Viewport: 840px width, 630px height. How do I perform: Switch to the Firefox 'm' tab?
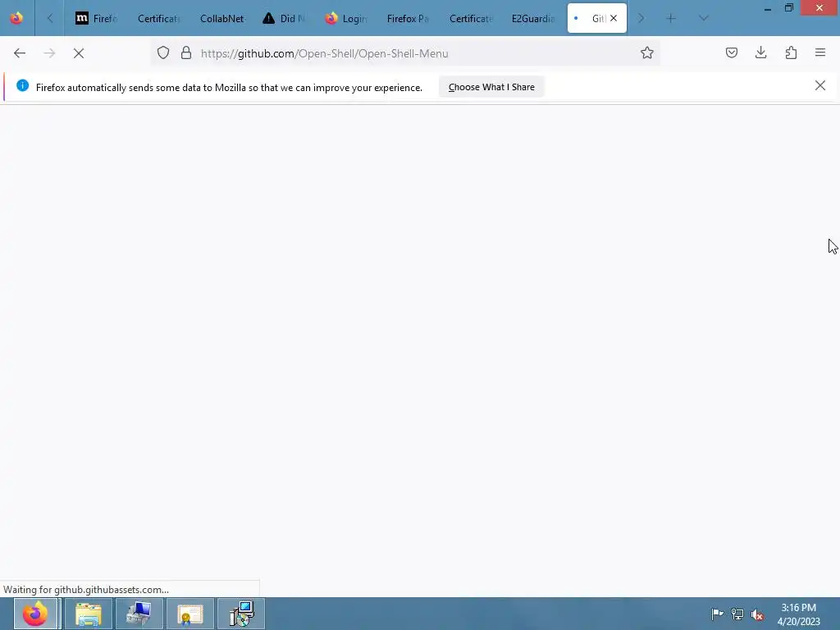click(97, 18)
